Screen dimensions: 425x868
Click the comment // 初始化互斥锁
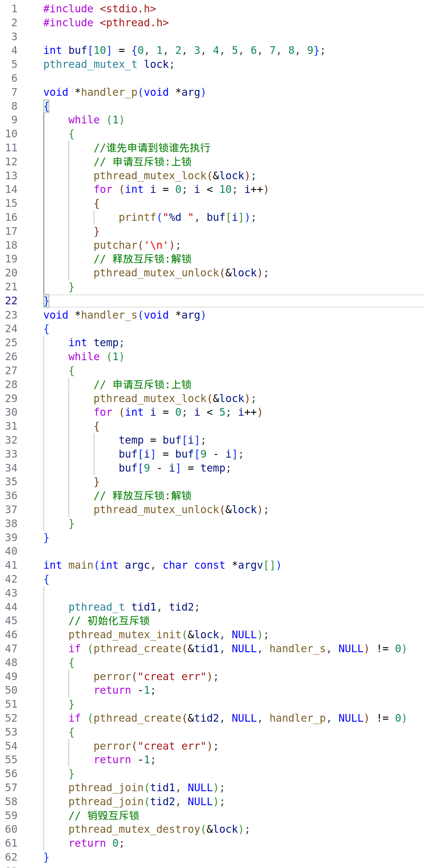109,621
